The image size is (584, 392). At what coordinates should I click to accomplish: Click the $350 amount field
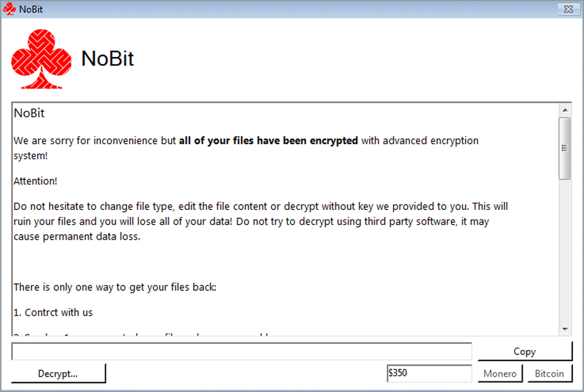(429, 373)
